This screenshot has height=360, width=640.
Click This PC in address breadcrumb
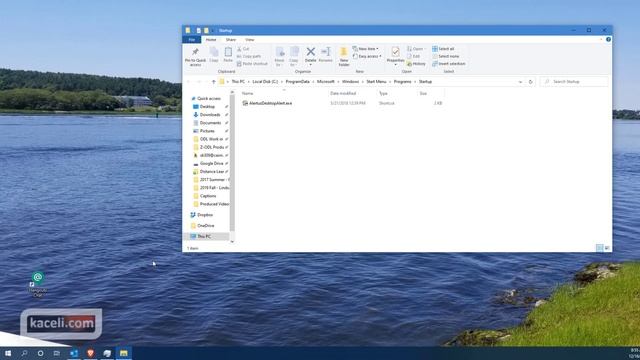coord(238,82)
